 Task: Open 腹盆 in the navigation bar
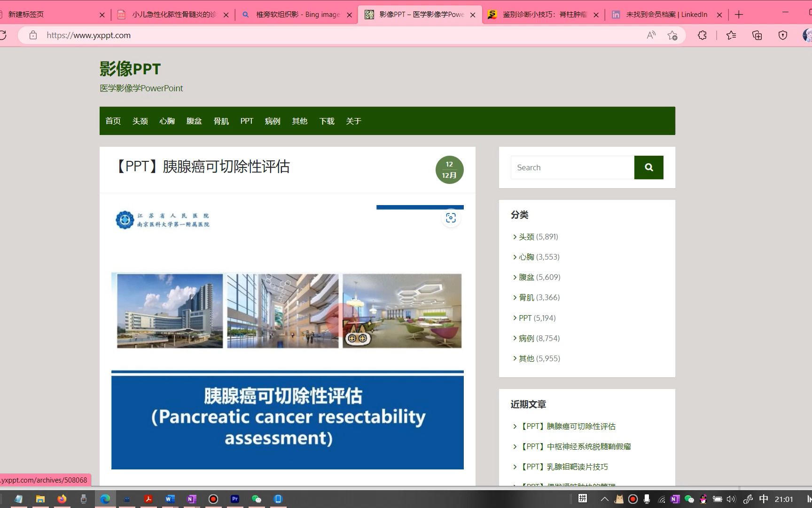194,121
